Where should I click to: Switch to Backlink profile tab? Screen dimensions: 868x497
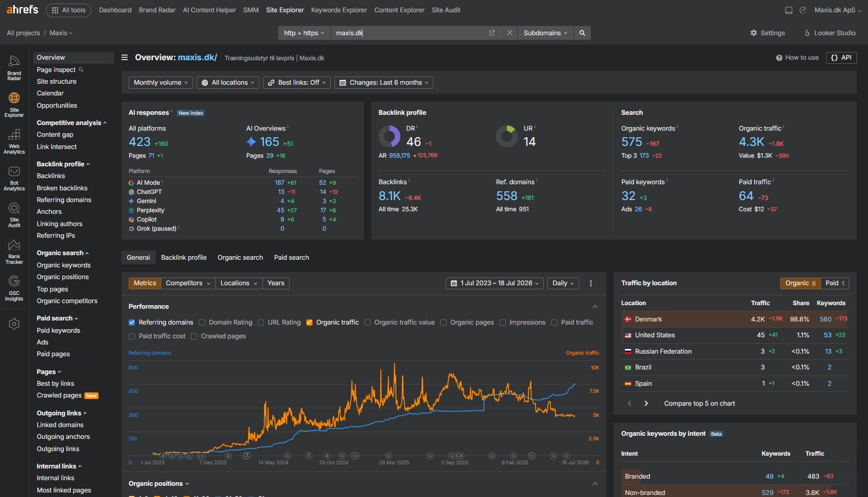tap(184, 258)
